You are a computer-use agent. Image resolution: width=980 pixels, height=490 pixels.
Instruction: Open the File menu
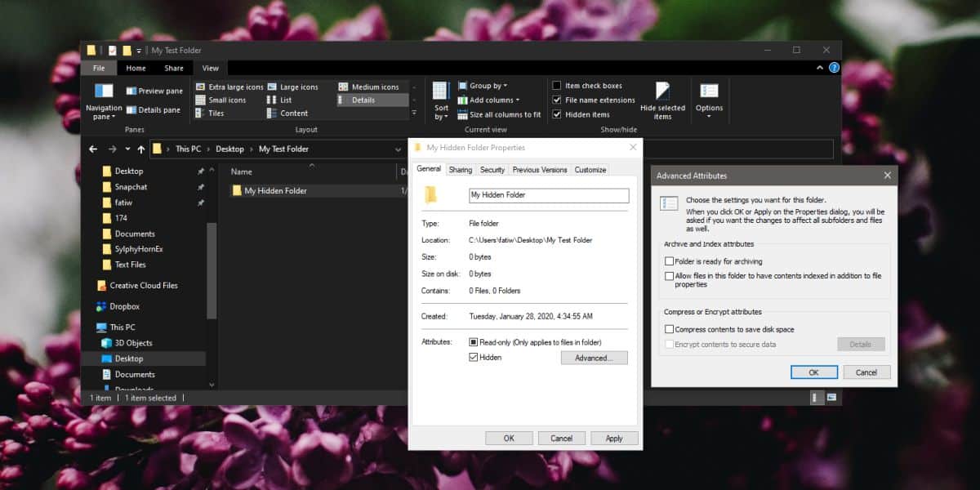[x=99, y=68]
